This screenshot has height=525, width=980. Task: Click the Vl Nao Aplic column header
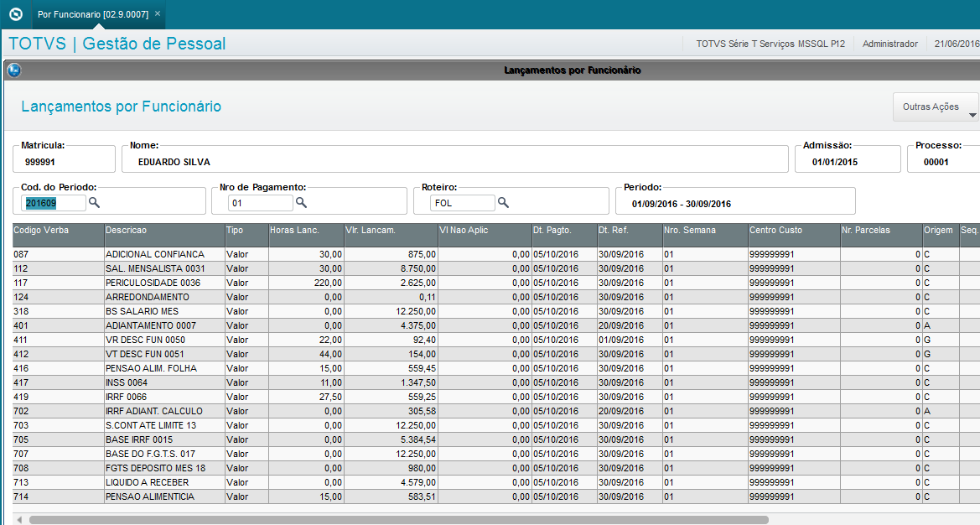click(x=485, y=234)
